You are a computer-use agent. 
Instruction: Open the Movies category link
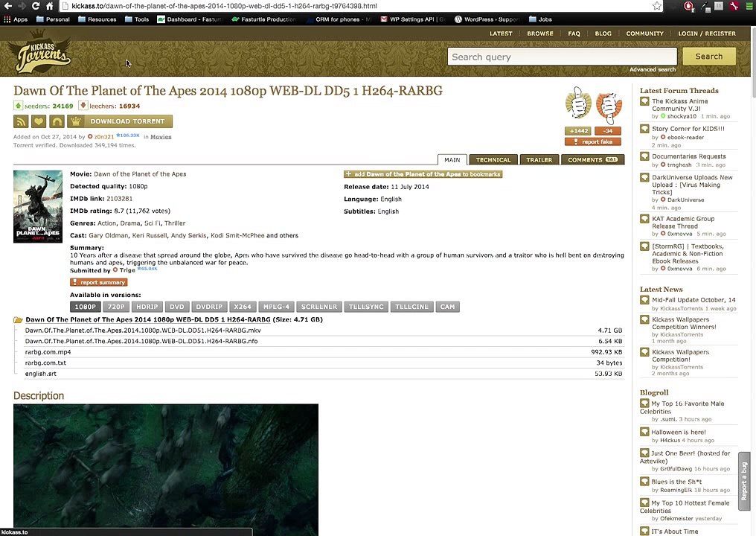(x=161, y=136)
